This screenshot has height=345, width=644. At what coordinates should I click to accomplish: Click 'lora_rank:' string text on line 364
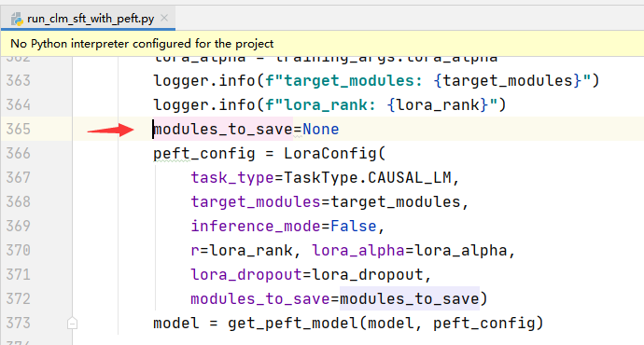330,105
